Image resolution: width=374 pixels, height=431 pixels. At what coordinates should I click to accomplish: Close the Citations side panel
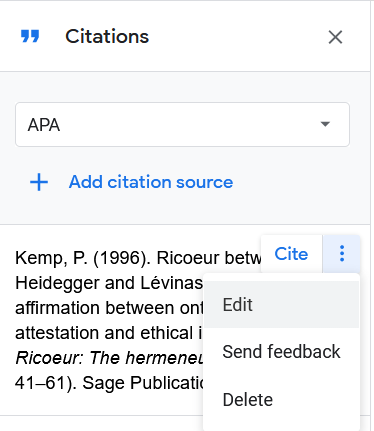pos(335,37)
